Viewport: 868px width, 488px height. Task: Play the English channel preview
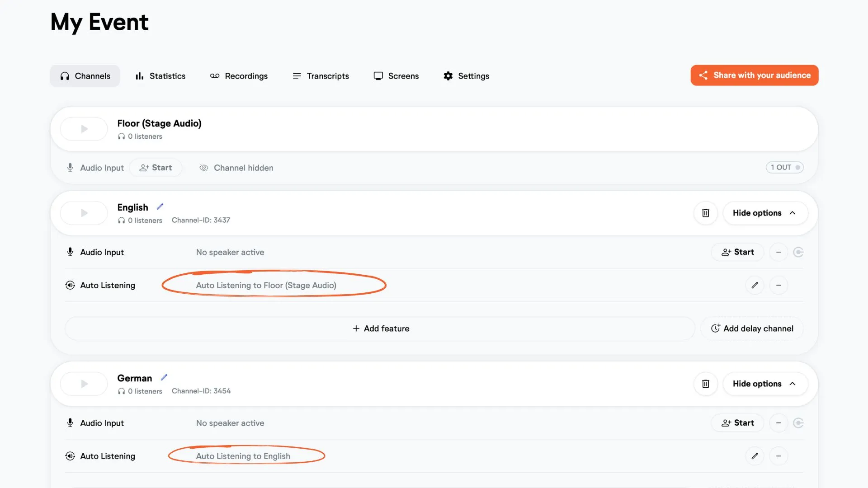[84, 213]
